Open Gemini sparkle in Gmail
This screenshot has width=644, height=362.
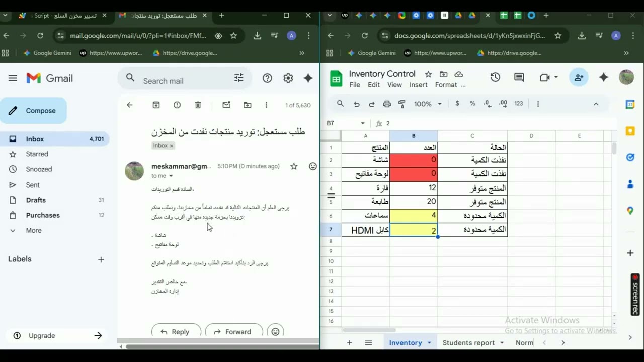click(308, 78)
